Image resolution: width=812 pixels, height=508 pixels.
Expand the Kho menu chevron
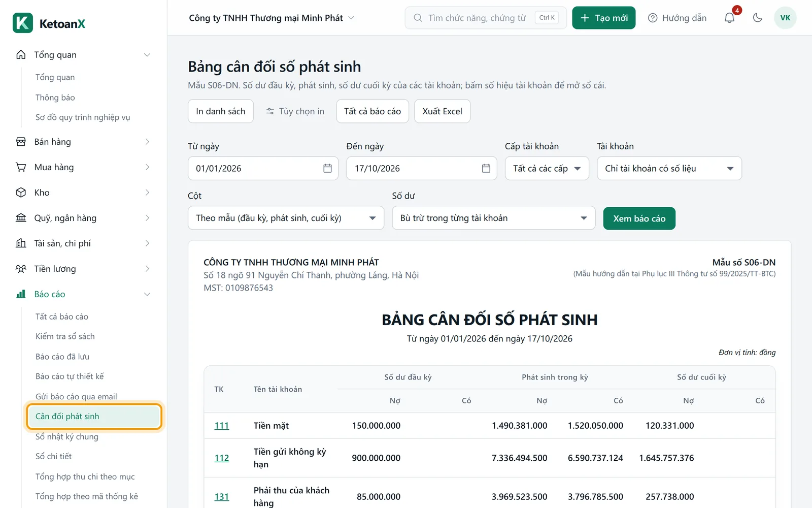coord(147,193)
